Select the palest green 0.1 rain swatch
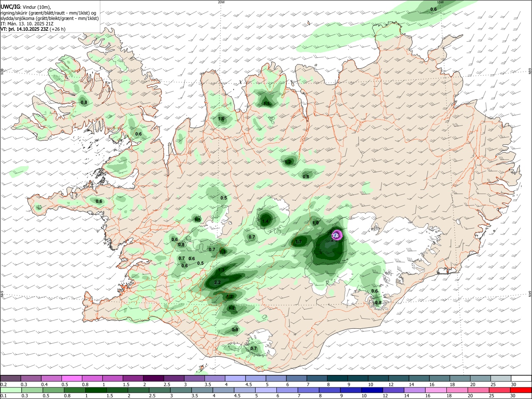Image resolution: width=532 pixels, height=399 pixels. 10,390
